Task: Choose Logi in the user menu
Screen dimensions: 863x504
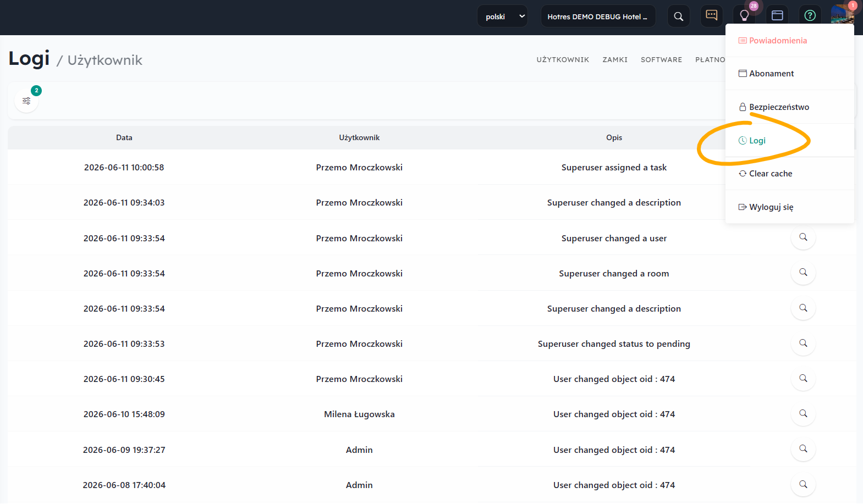Action: tap(790, 141)
